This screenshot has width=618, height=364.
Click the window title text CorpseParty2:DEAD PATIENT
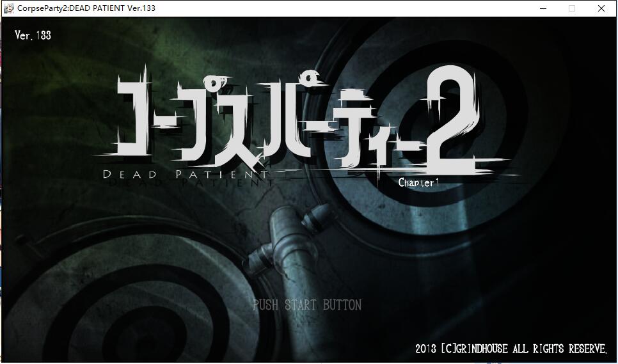[86, 8]
